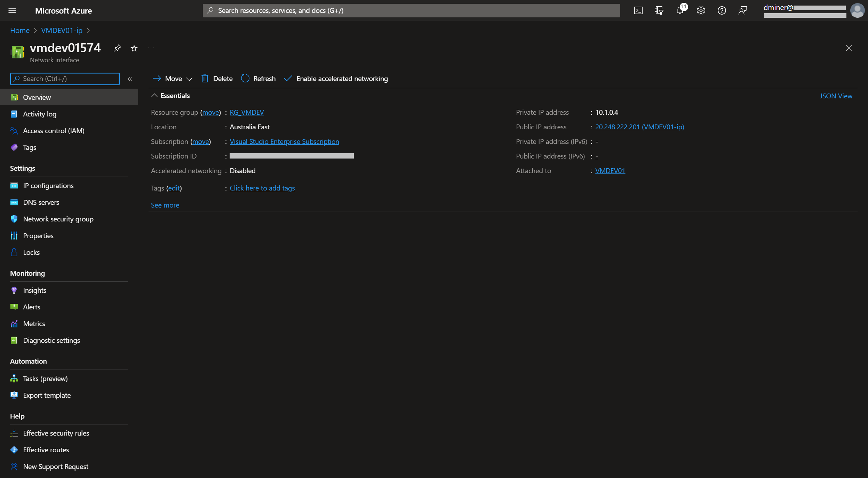Viewport: 868px width, 478px height.
Task: Open Azure Cloud Shell icon
Action: click(x=638, y=10)
